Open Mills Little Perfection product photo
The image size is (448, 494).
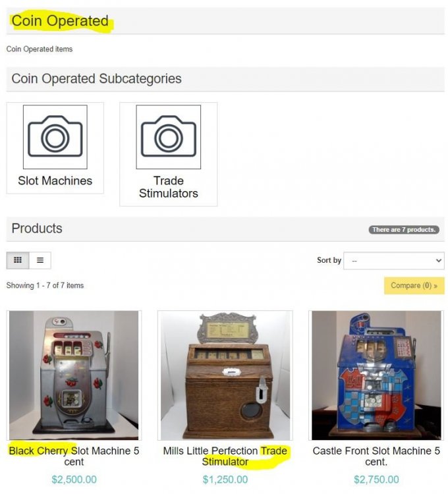(225, 375)
